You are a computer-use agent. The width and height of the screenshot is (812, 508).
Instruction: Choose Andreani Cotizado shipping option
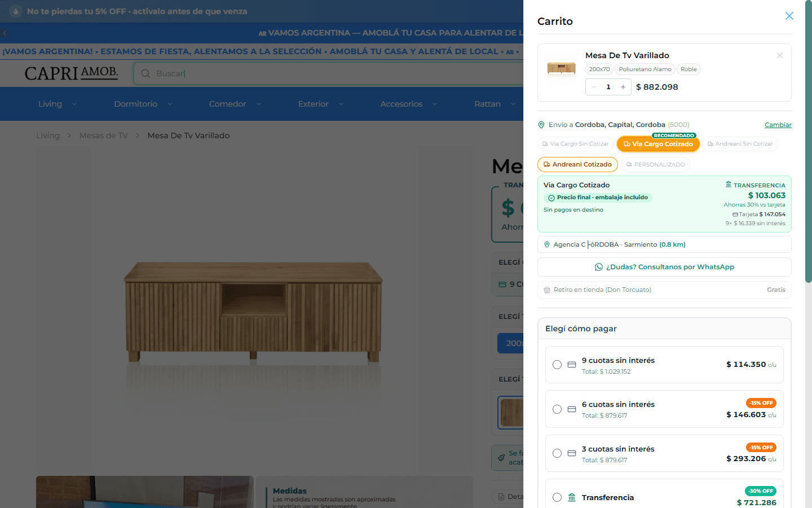577,164
